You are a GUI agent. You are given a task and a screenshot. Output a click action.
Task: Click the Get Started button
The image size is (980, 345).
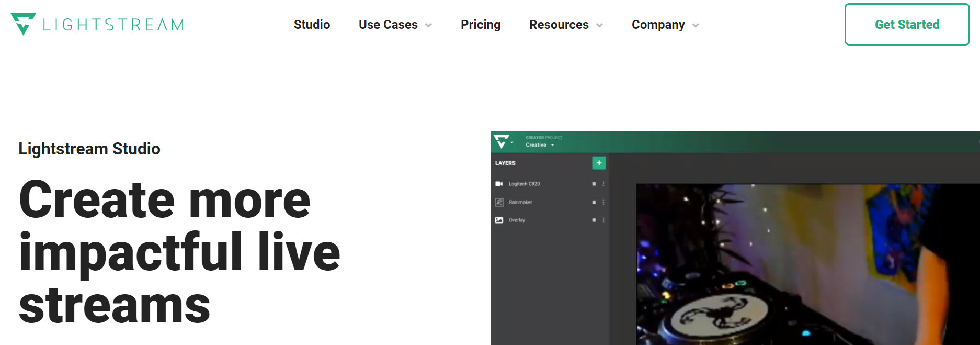tap(907, 25)
